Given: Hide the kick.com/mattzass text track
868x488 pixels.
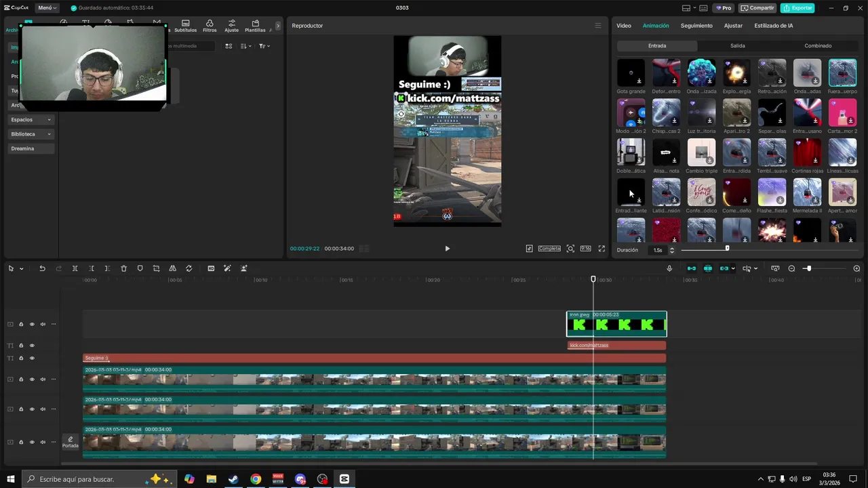Looking at the screenshot, I should [x=32, y=346].
